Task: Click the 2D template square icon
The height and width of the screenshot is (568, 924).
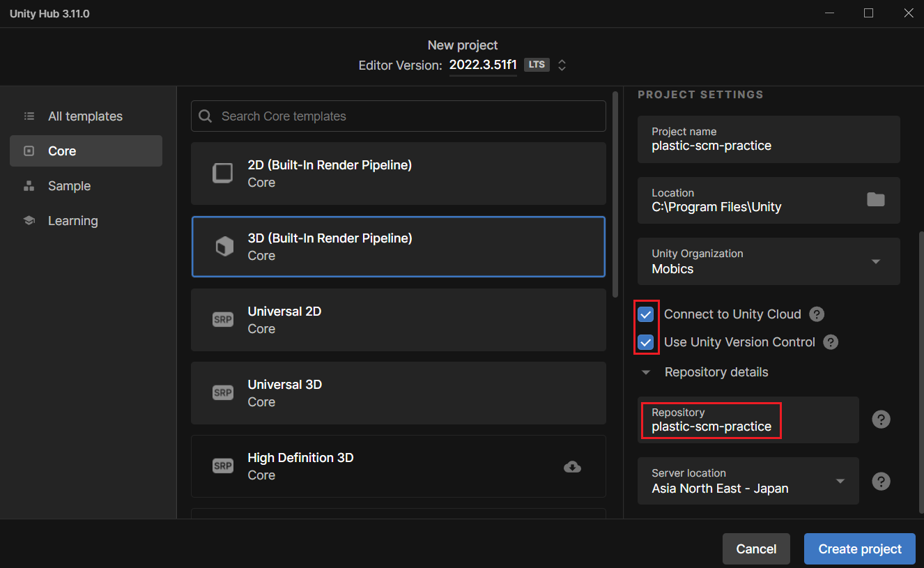Action: coord(223,174)
